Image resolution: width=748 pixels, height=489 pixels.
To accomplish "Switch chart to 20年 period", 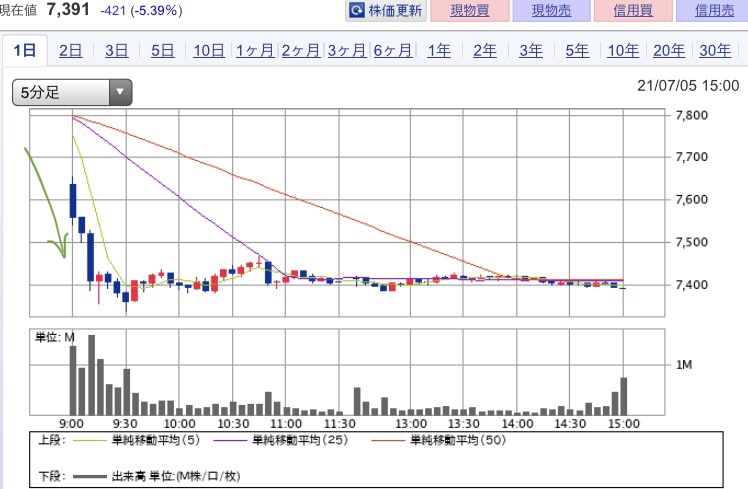I will tap(669, 50).
